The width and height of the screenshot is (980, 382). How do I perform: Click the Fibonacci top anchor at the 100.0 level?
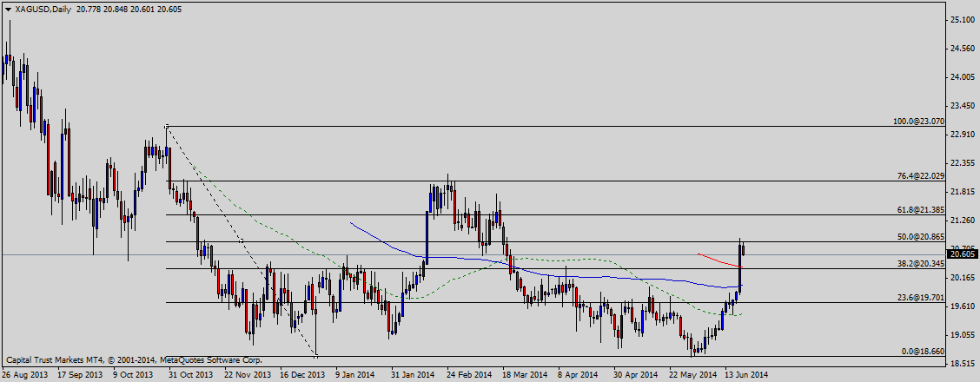pyautogui.click(x=167, y=127)
